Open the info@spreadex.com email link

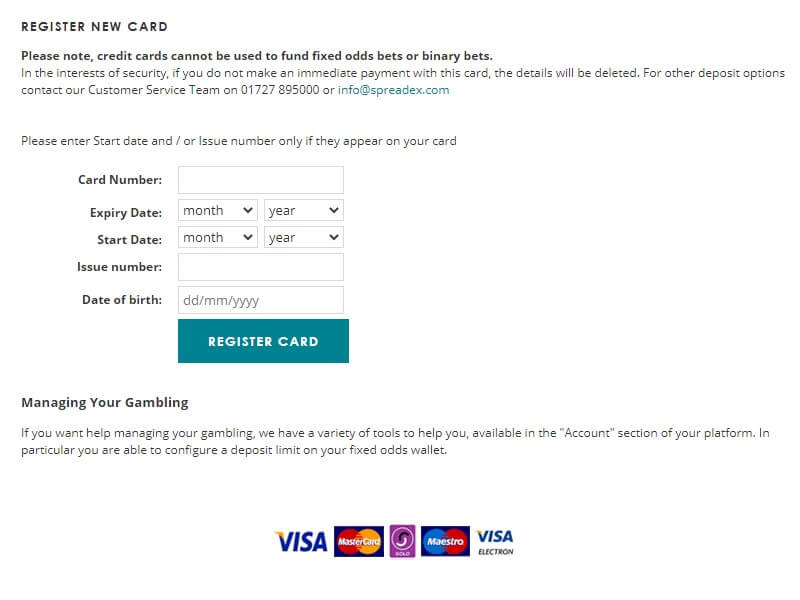(x=393, y=90)
